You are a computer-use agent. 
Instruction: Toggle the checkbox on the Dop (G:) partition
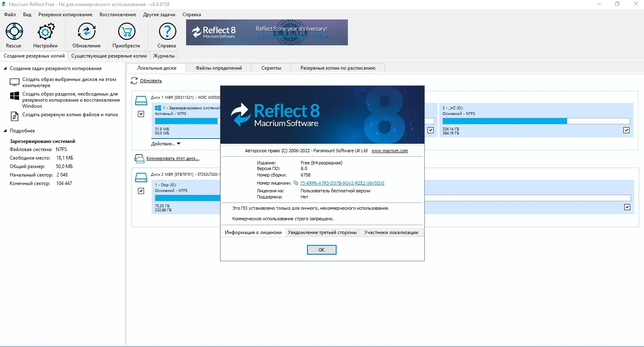click(x=627, y=207)
